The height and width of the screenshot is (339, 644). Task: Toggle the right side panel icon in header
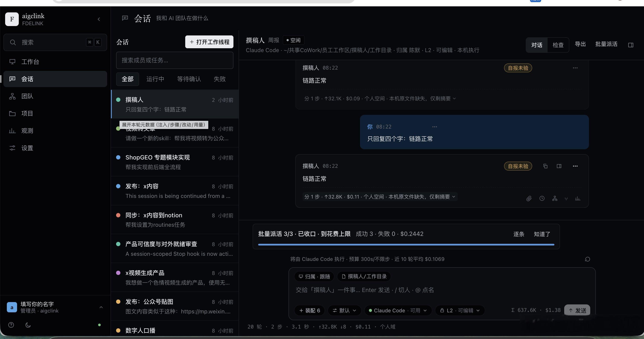[x=631, y=45]
